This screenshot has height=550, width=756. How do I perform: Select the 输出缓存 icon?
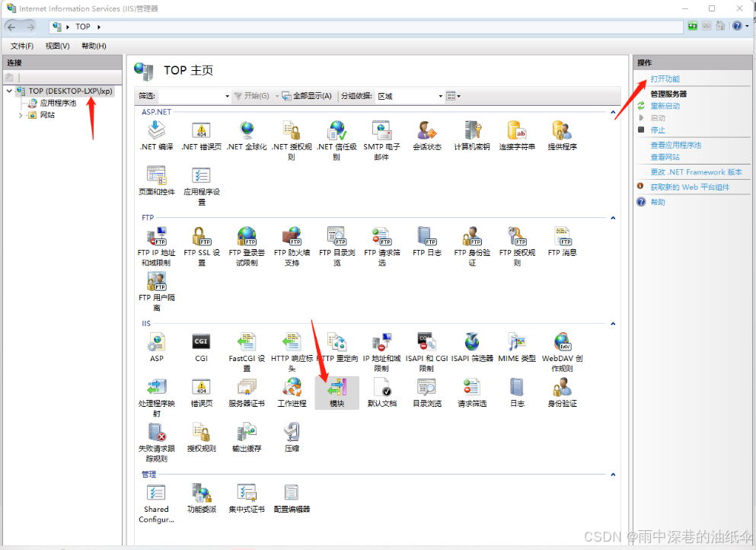click(247, 432)
